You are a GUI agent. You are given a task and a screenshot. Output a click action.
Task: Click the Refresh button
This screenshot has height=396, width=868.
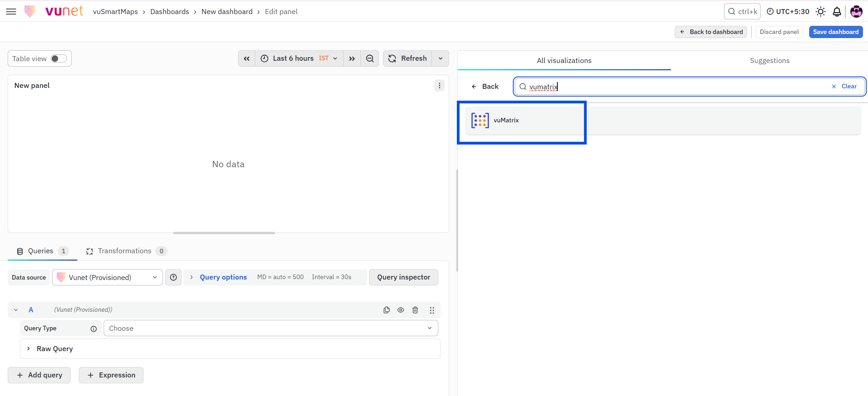408,58
